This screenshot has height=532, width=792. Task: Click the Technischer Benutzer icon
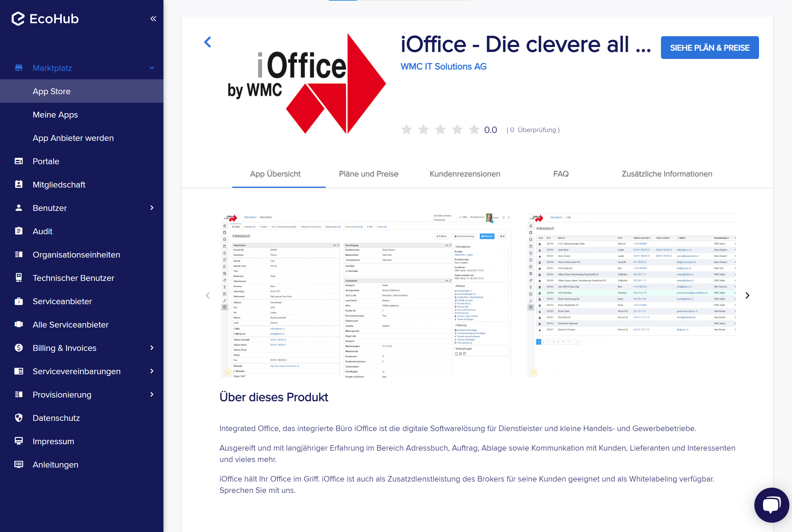(19, 278)
